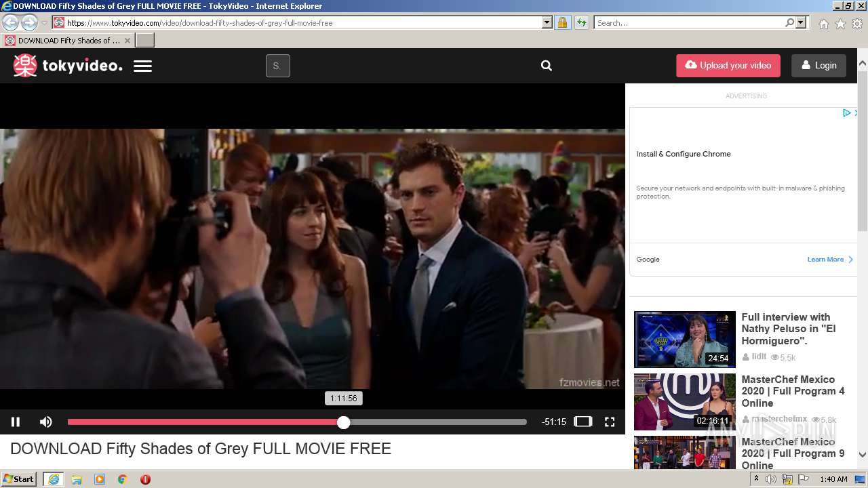
Task: Click the site search input field
Action: click(277, 66)
